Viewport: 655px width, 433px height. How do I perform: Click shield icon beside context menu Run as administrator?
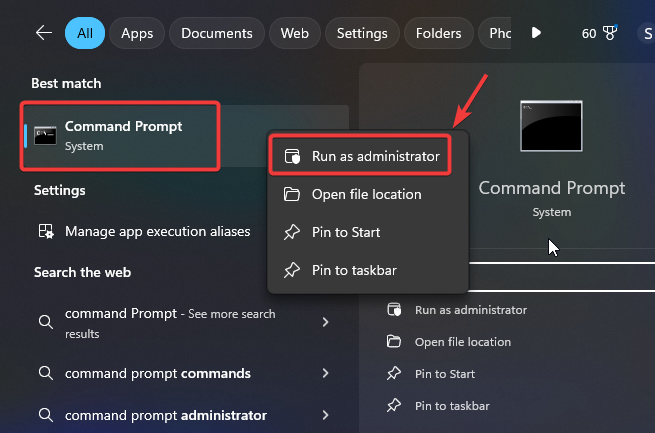[292, 156]
